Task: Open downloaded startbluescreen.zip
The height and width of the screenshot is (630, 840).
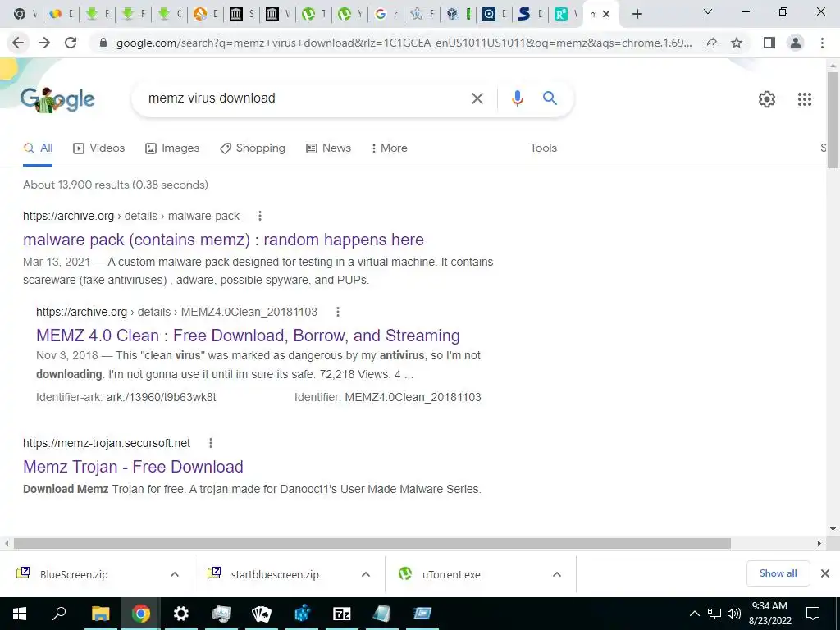Action: coord(275,574)
